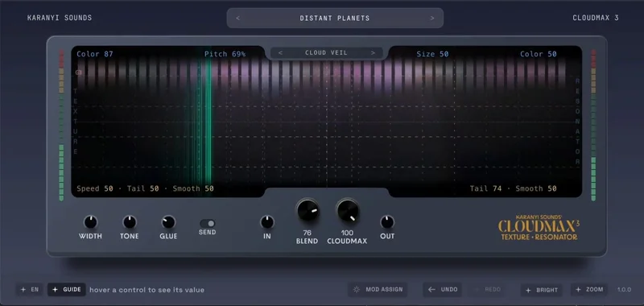Screen dimensions: 644x306
Task: Toggle the SEND switch
Action: pos(208,223)
